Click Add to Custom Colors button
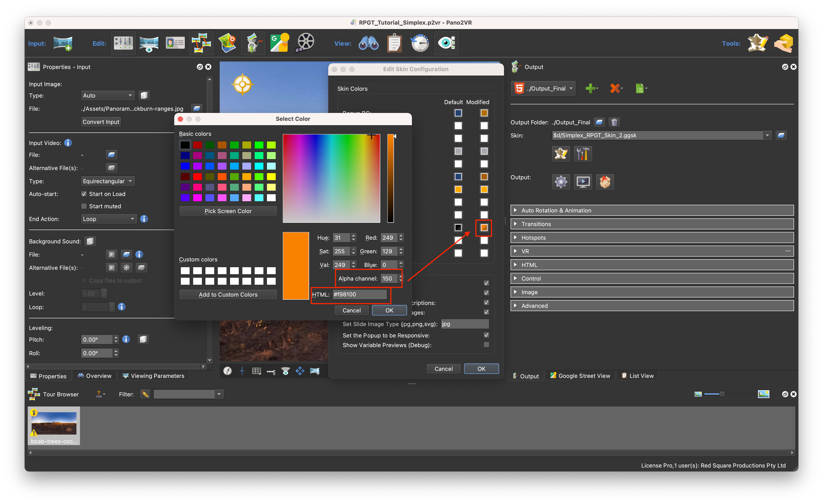The height and width of the screenshot is (504, 823). pos(228,295)
